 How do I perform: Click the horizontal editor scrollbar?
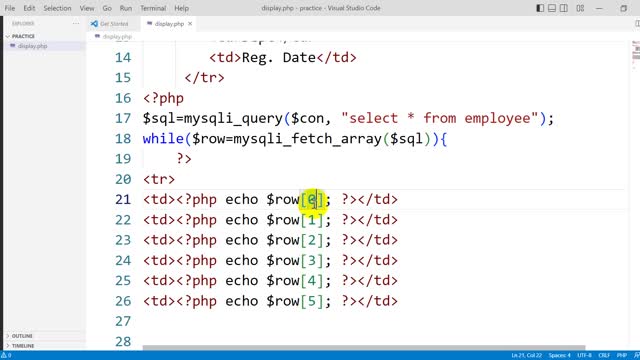click(364, 348)
